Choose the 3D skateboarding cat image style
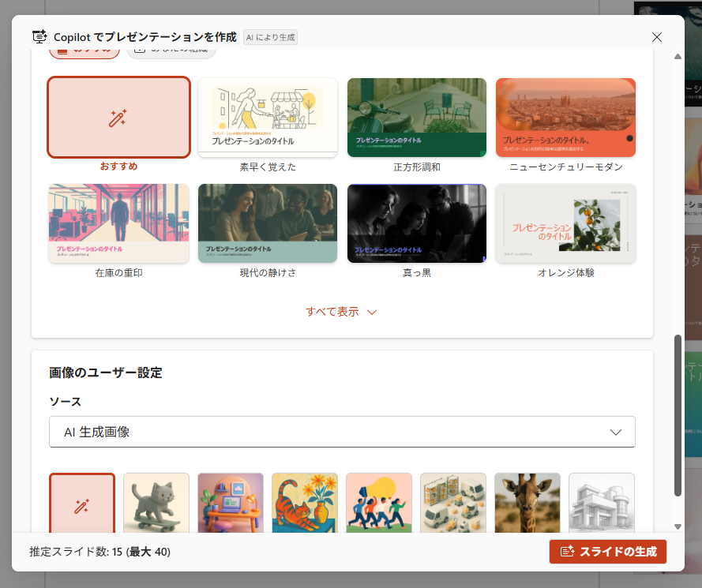This screenshot has width=702, height=588. (x=156, y=503)
